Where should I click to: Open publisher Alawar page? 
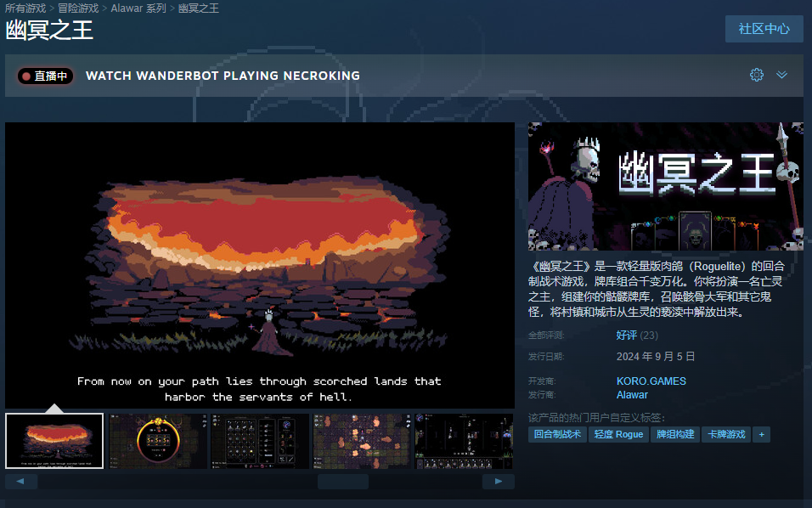[x=632, y=394]
